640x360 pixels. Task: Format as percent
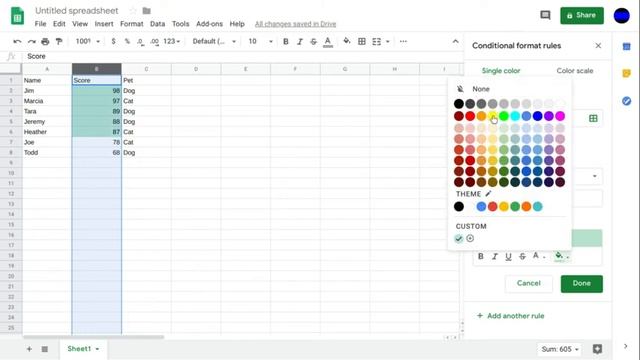(127, 41)
